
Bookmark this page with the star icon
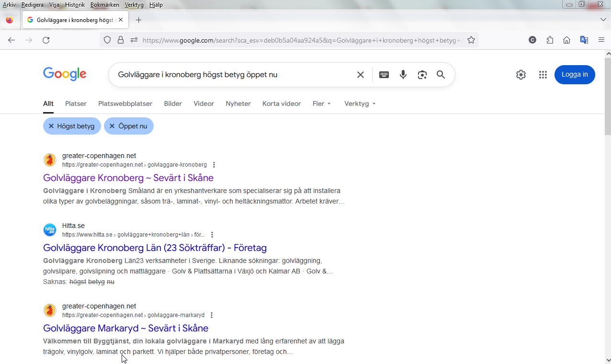(x=471, y=40)
